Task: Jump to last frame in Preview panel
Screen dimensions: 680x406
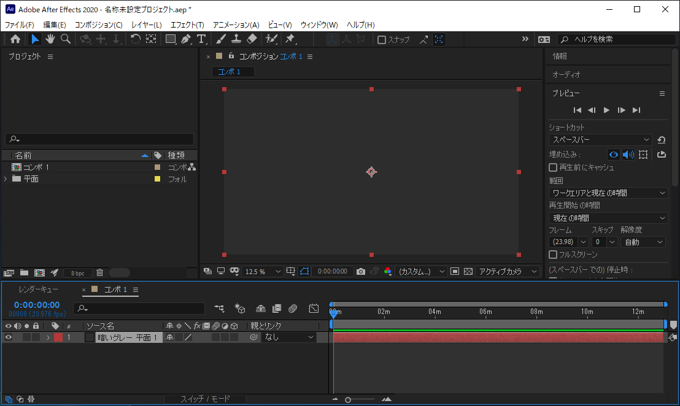Action: click(636, 110)
